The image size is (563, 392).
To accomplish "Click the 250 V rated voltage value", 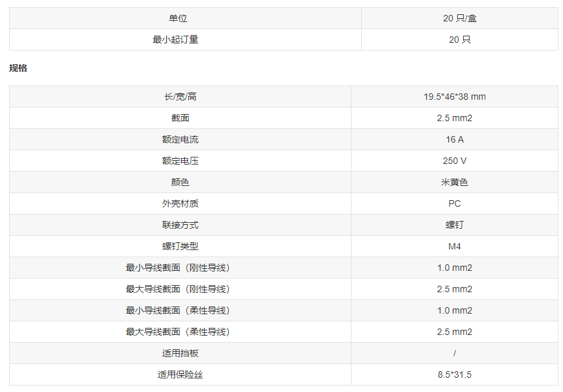I will (454, 161).
